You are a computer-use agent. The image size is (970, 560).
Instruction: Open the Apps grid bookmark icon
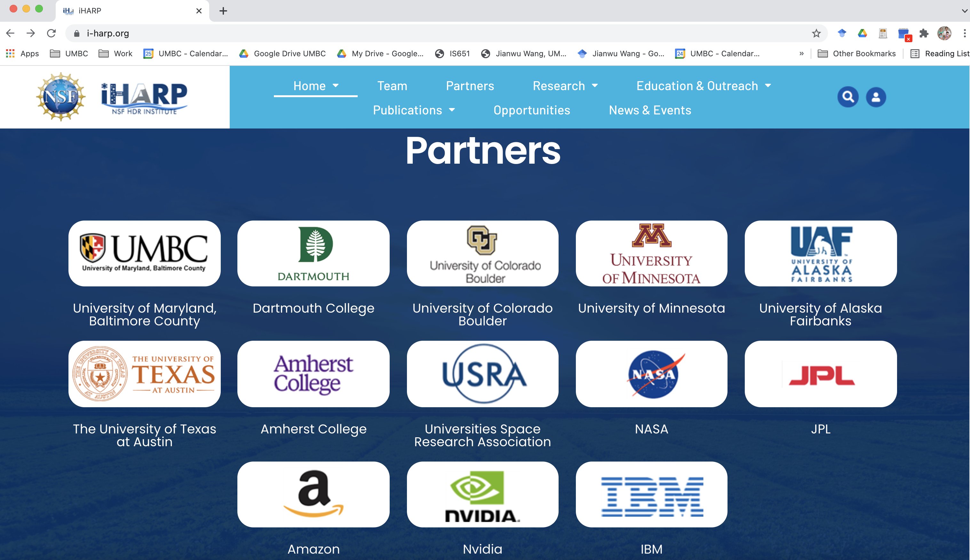pos(10,53)
